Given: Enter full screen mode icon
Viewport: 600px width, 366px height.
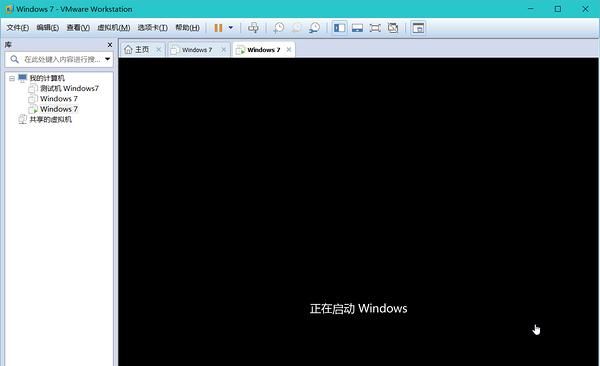Looking at the screenshot, I should point(375,28).
